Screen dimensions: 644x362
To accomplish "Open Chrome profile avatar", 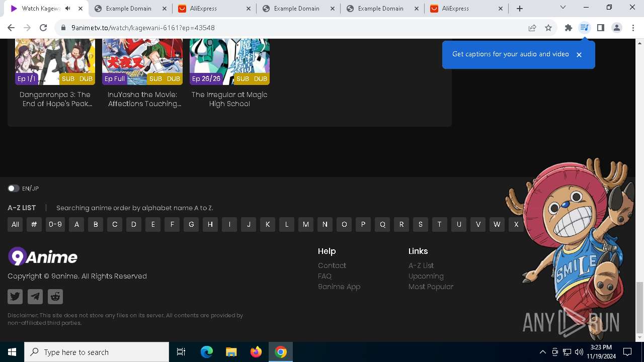I will click(617, 28).
